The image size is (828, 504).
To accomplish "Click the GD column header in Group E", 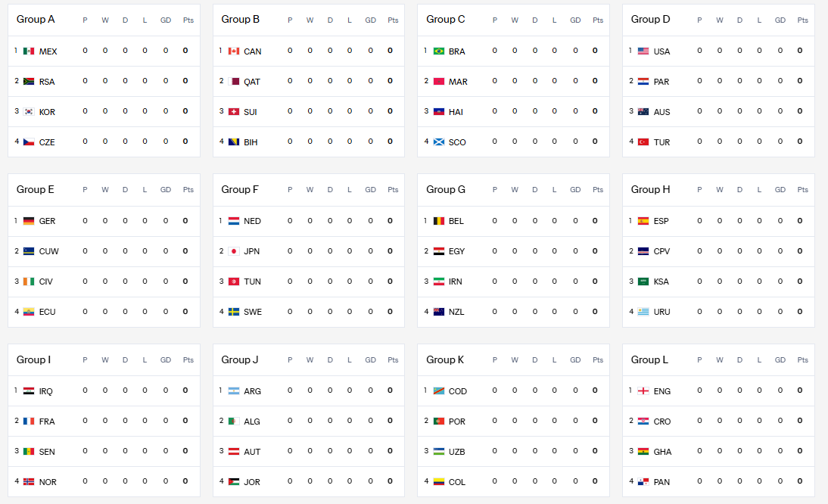I will [x=166, y=190].
